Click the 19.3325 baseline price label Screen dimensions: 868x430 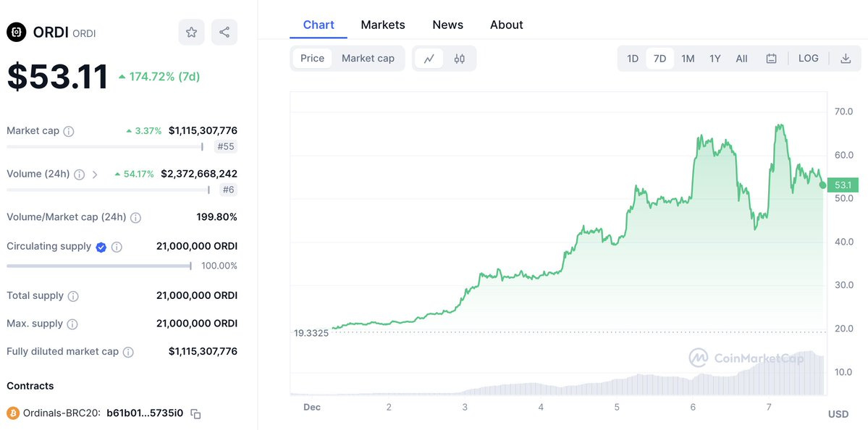[x=311, y=333]
